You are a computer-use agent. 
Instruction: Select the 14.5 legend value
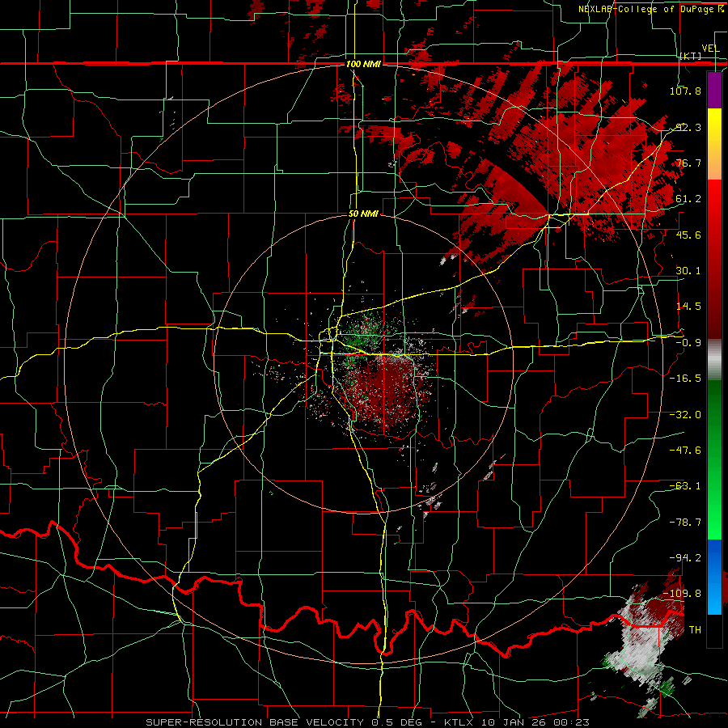688,307
